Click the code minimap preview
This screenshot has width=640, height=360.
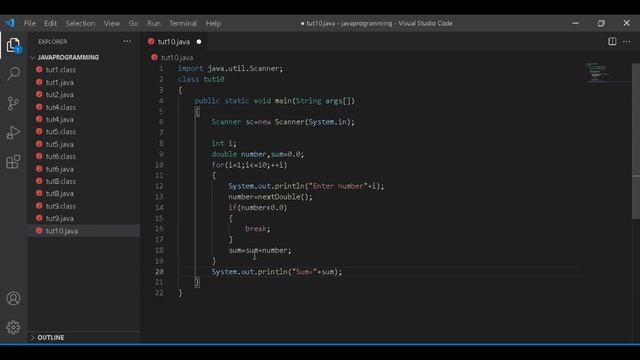[x=598, y=73]
